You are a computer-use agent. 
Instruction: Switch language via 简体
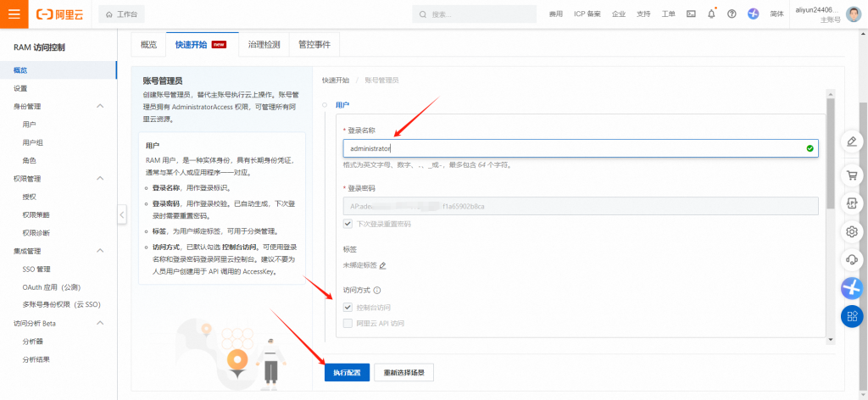776,14
